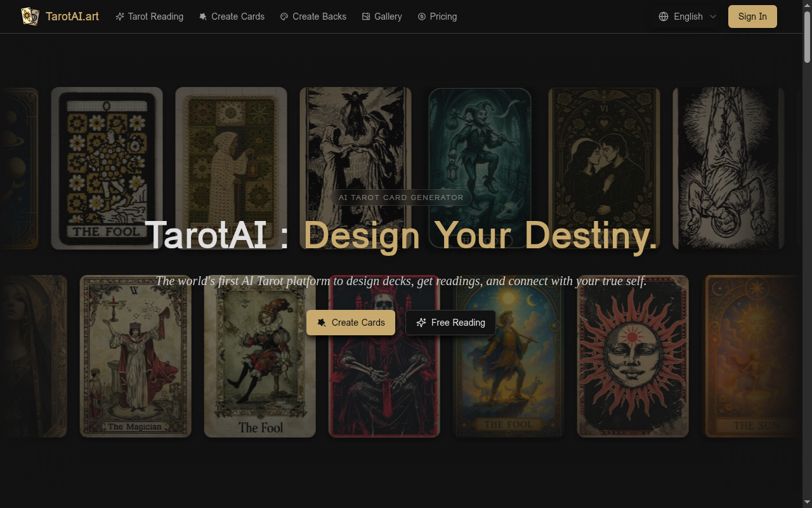
Task: Click the Free Reading button
Action: click(x=450, y=323)
